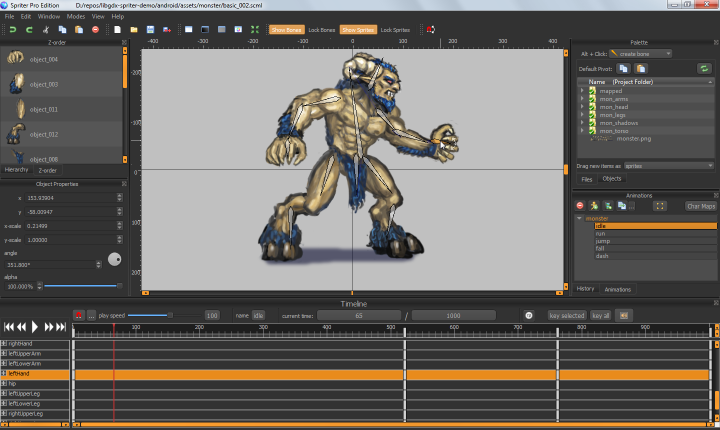The height and width of the screenshot is (430, 720).
Task: Click the Copy icon in main toolbar
Action: click(62, 30)
